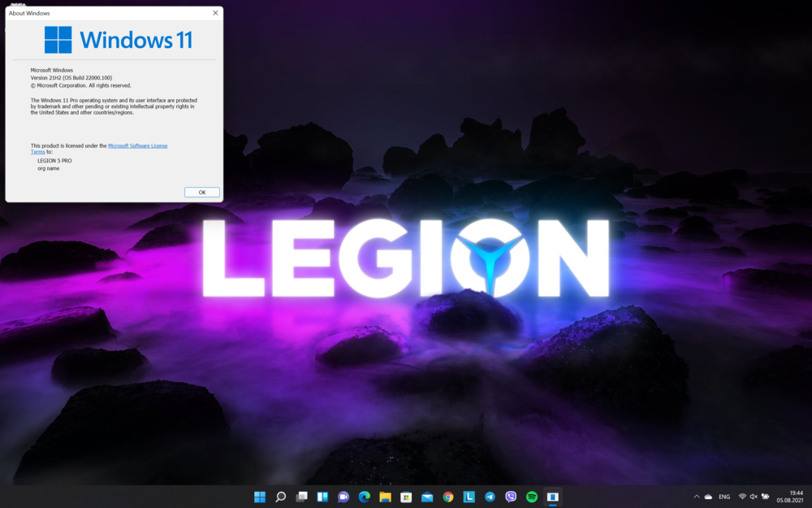This screenshot has height=508, width=812.
Task: Open Wi-Fi network tray icon
Action: [742, 497]
